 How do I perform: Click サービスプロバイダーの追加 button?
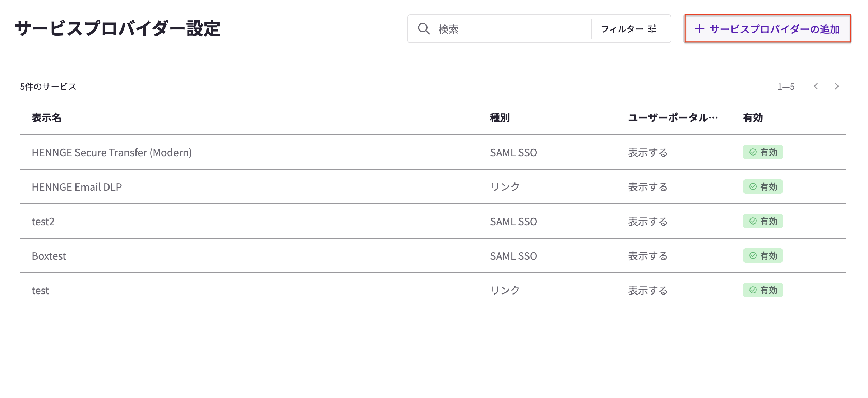point(767,29)
